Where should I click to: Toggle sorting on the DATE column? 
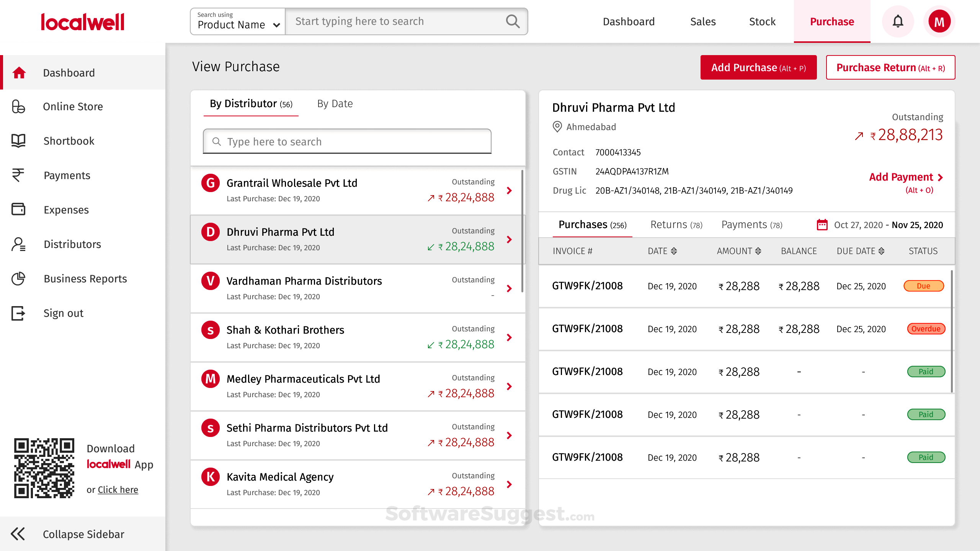coord(673,251)
